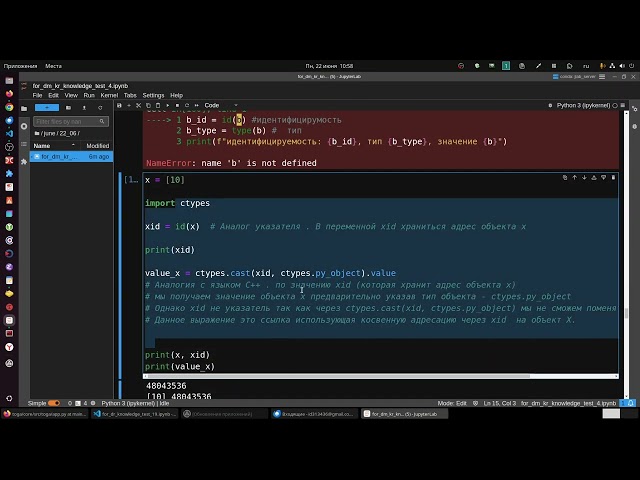Open the Edit menu
The height and width of the screenshot is (480, 640).
53,95
